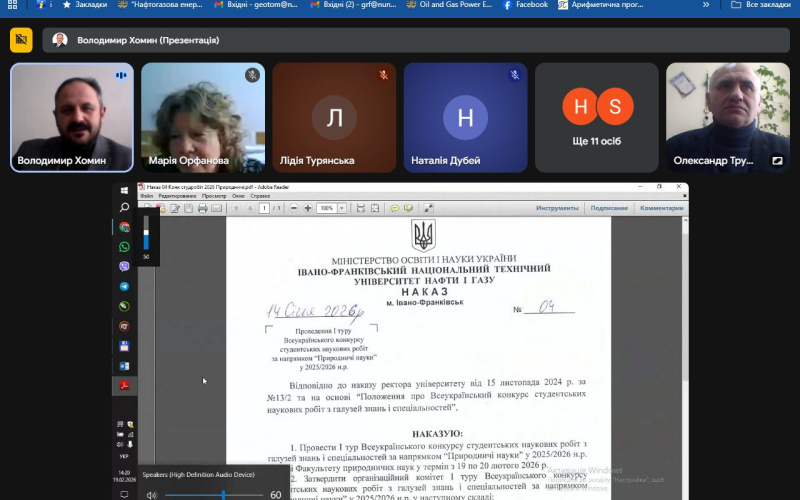
Task: Open Chrome from the shared taskbar
Action: pyautogui.click(x=124, y=227)
